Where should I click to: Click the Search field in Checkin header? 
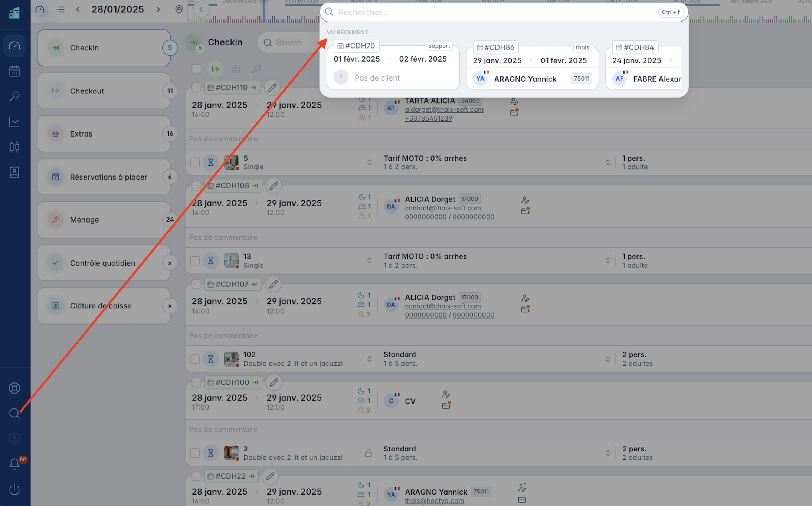[288, 43]
